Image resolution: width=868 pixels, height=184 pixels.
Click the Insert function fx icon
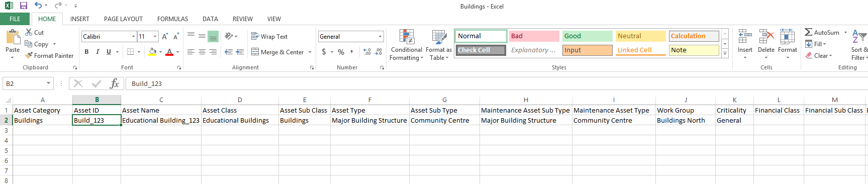115,83
